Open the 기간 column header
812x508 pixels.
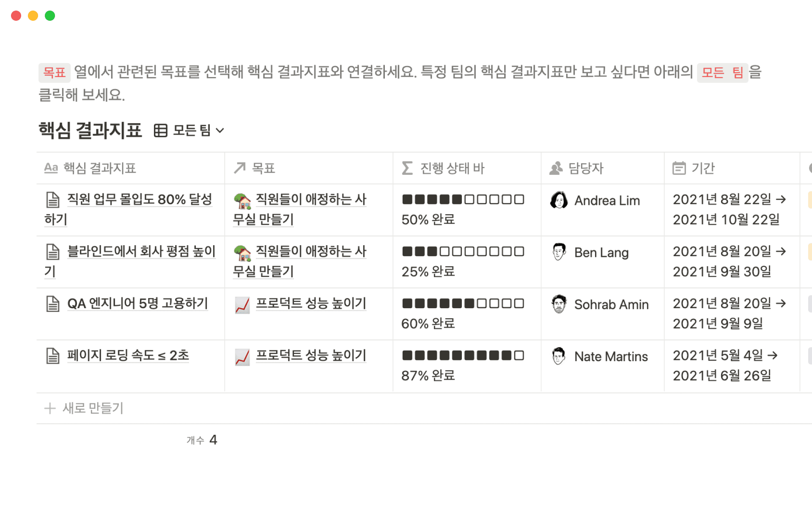(703, 168)
